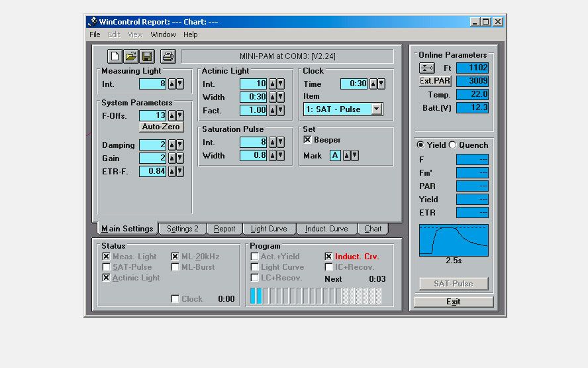Open the Clock Item dropdown
588x368 pixels.
377,109
